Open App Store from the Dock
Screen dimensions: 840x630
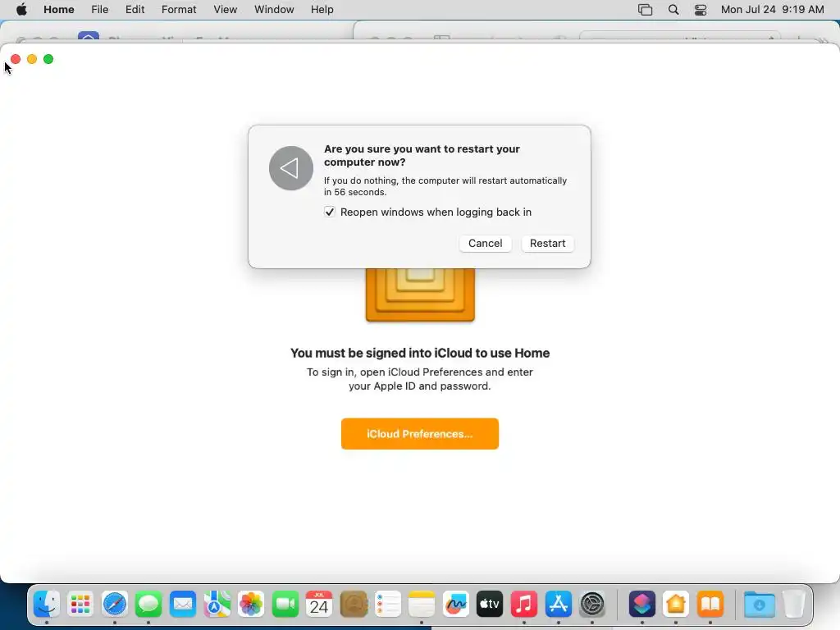click(x=558, y=605)
